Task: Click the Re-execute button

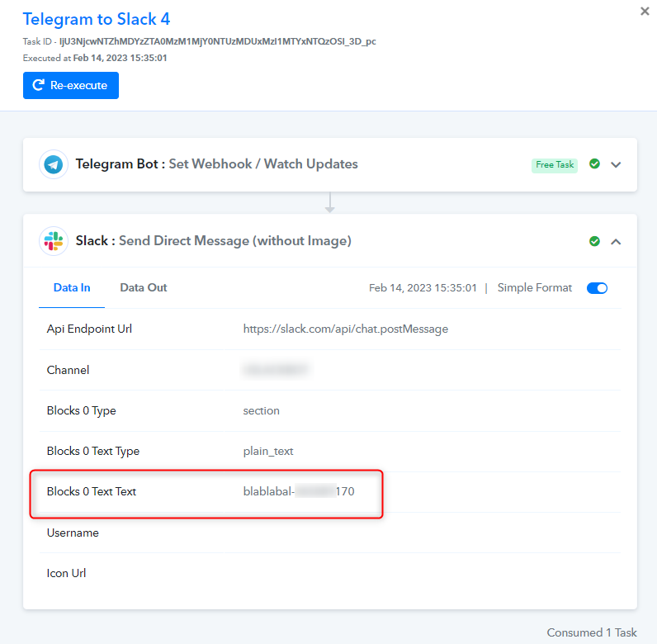Action: (71, 86)
